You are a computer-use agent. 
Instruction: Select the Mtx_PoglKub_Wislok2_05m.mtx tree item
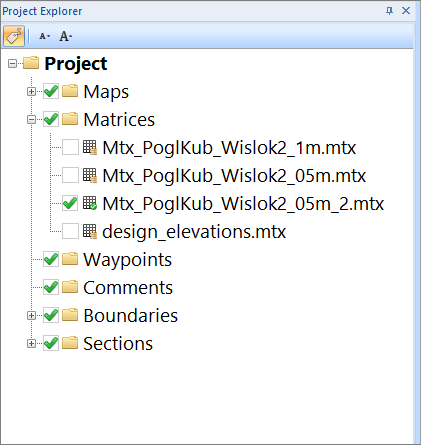[x=234, y=175]
